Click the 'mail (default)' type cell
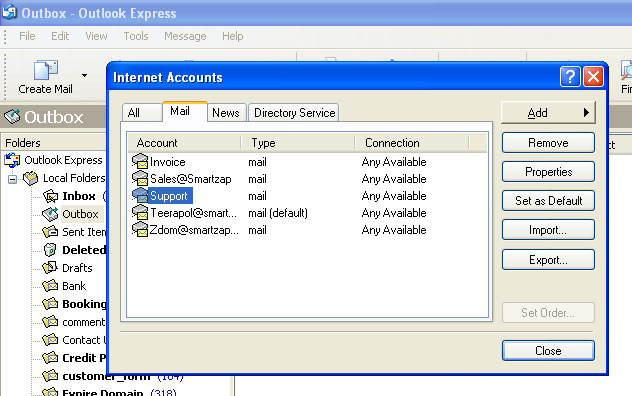 click(x=278, y=213)
